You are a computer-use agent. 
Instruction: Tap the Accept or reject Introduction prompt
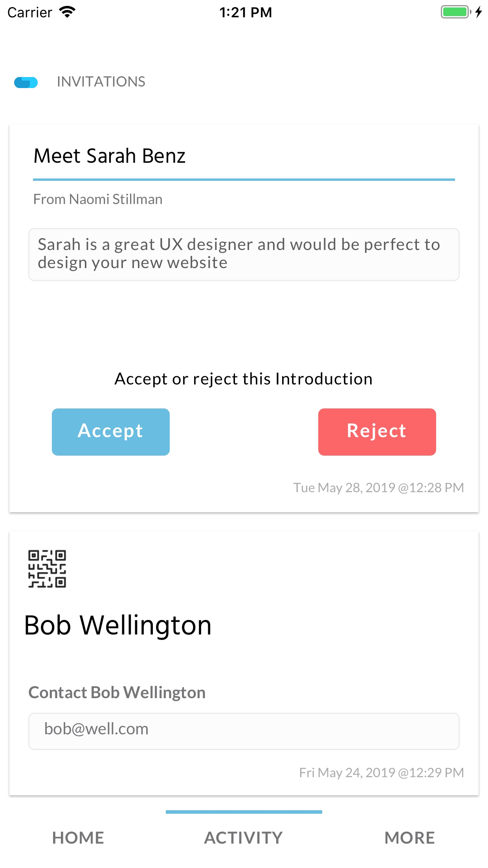coord(244,379)
